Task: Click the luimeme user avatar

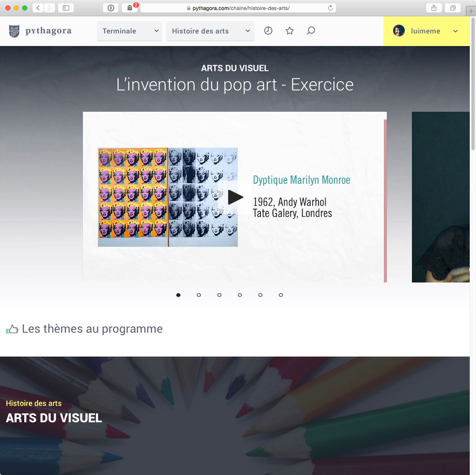Action: coord(399,31)
